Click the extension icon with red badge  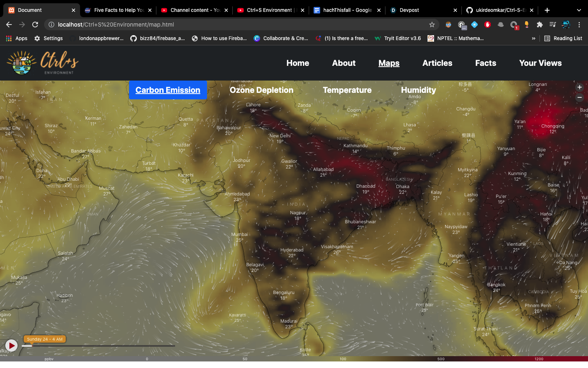pyautogui.click(x=514, y=25)
